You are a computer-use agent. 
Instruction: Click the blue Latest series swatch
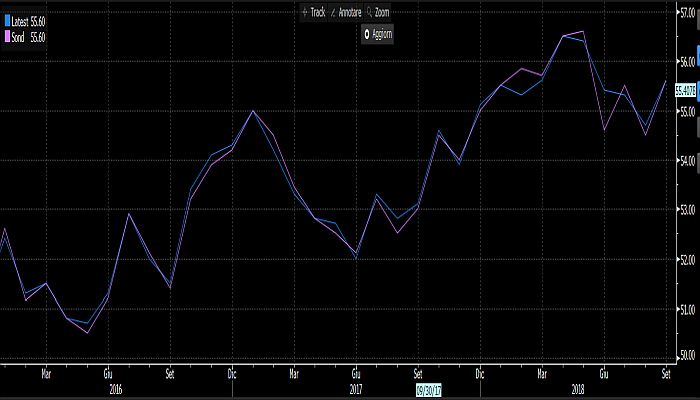click(x=8, y=20)
